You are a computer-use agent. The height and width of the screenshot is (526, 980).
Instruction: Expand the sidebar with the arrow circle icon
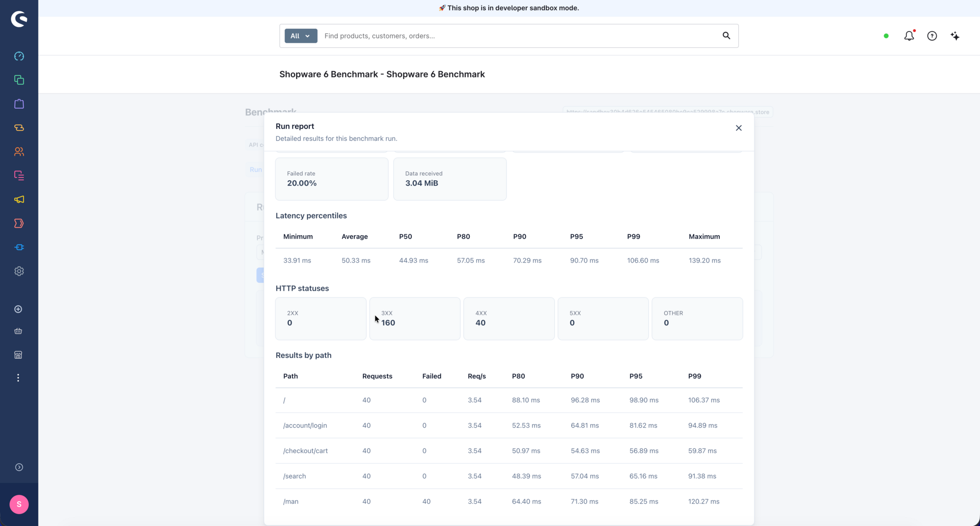pyautogui.click(x=19, y=467)
